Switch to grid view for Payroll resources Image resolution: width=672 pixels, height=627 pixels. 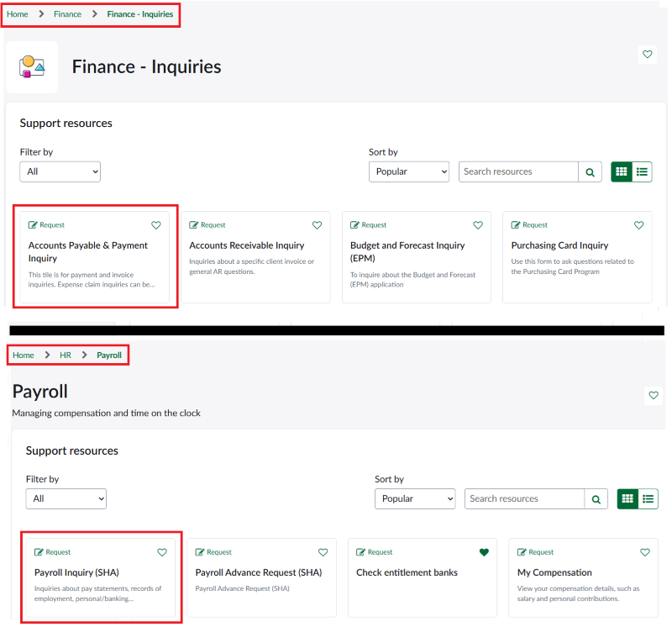(x=627, y=498)
